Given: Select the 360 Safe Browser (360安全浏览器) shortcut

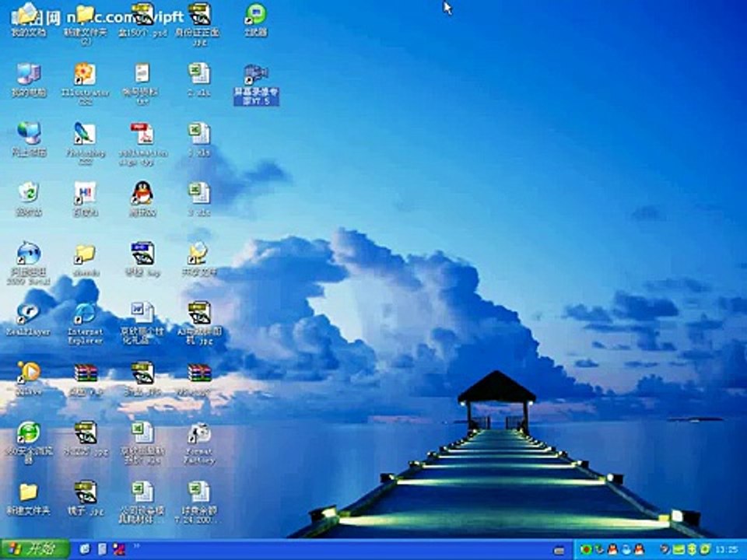Looking at the screenshot, I should pos(29,443).
